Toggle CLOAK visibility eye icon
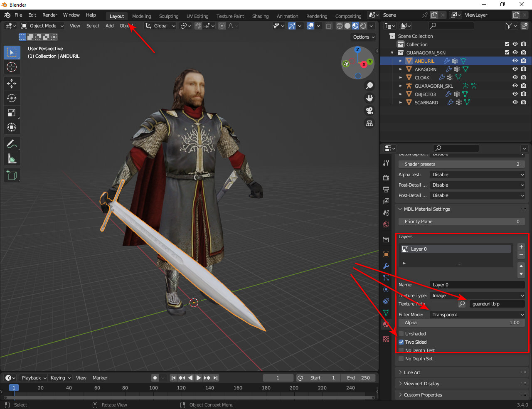532x409 pixels. coord(515,77)
